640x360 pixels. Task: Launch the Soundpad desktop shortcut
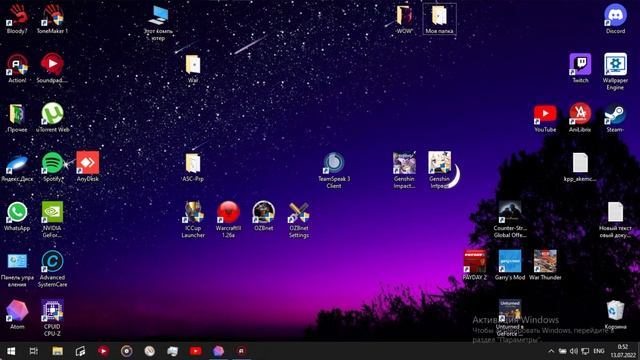tap(52, 68)
